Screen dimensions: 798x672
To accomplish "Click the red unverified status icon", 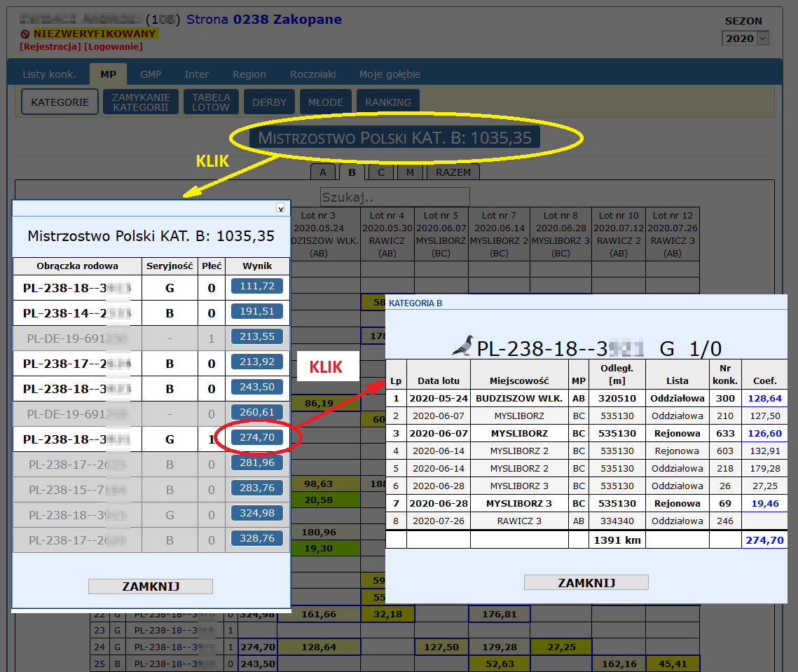I will [25, 34].
